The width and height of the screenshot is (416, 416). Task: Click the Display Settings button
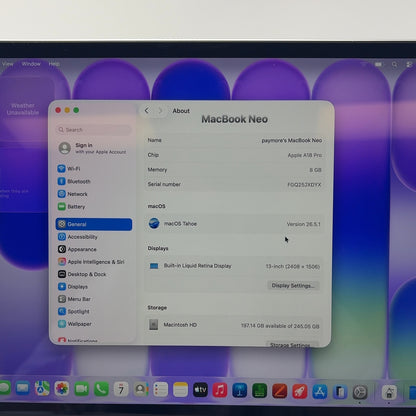(293, 285)
